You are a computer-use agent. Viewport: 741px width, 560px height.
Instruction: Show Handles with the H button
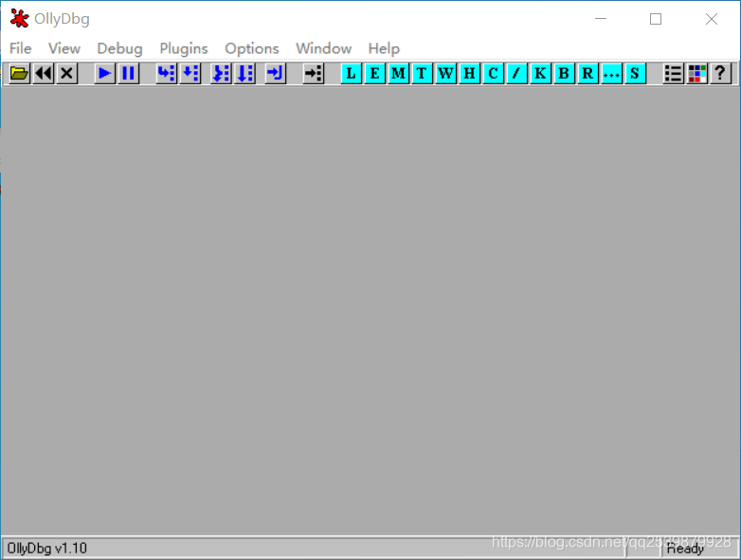[x=469, y=73]
